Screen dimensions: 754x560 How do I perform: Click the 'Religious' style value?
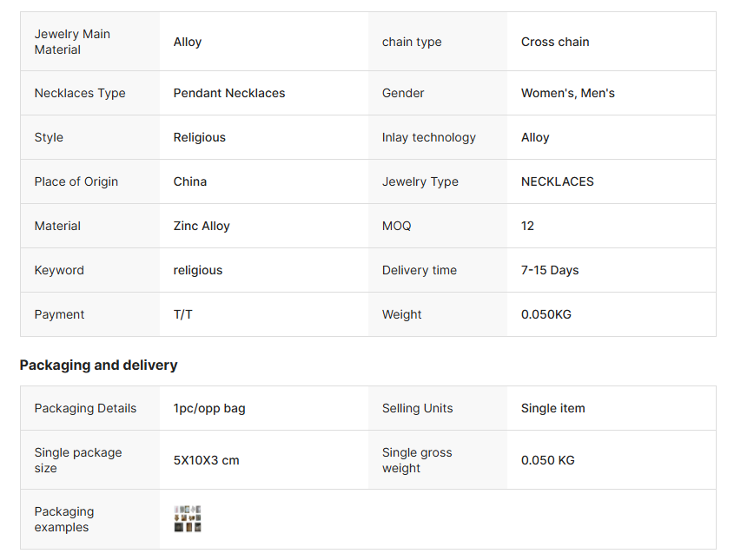click(x=199, y=137)
